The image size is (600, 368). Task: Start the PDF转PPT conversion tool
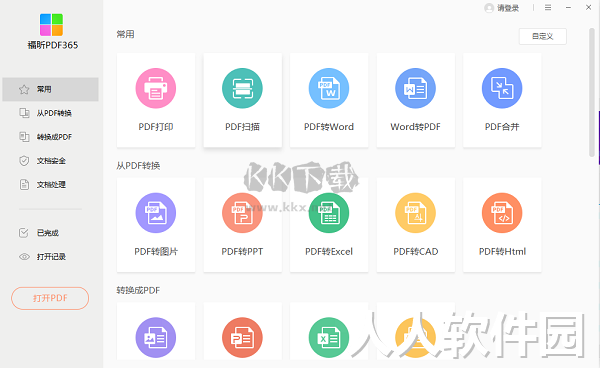[242, 225]
